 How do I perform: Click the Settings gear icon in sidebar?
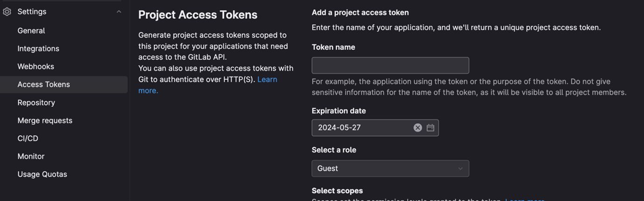click(7, 12)
